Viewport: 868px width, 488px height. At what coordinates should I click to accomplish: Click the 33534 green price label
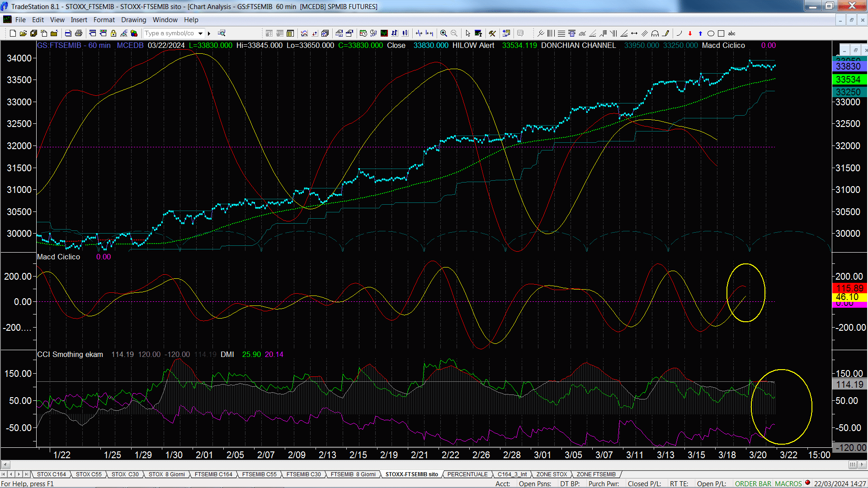pyautogui.click(x=849, y=80)
